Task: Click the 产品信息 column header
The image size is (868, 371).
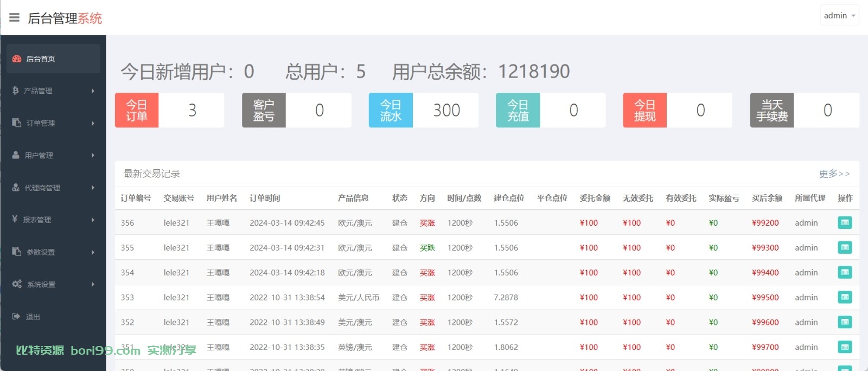Action: pyautogui.click(x=353, y=198)
